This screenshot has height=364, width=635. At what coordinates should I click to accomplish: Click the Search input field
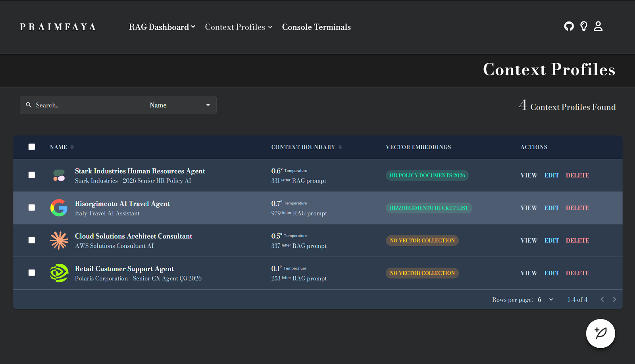(87, 105)
